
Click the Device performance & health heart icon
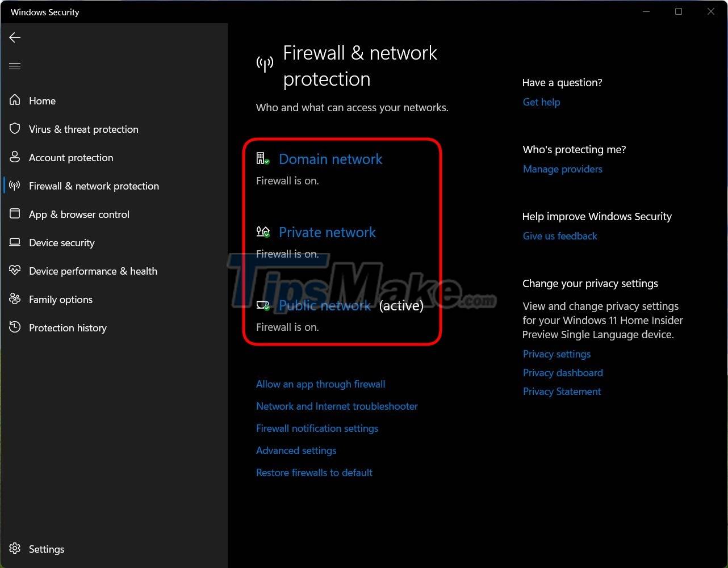click(15, 271)
